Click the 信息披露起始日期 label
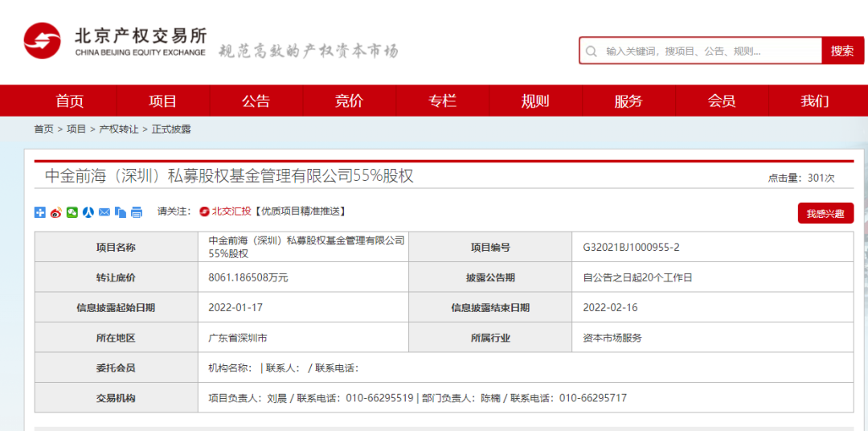Screen dimensions: 868x431 click(x=116, y=308)
